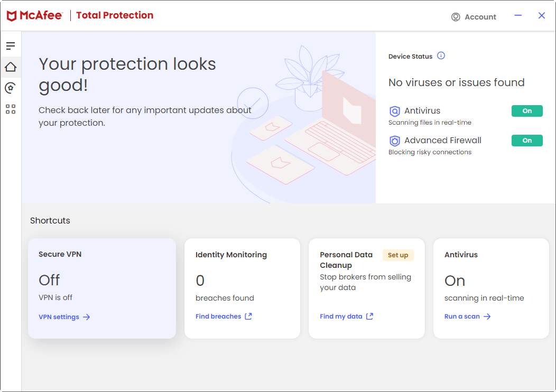Open the Account menu

474,17
